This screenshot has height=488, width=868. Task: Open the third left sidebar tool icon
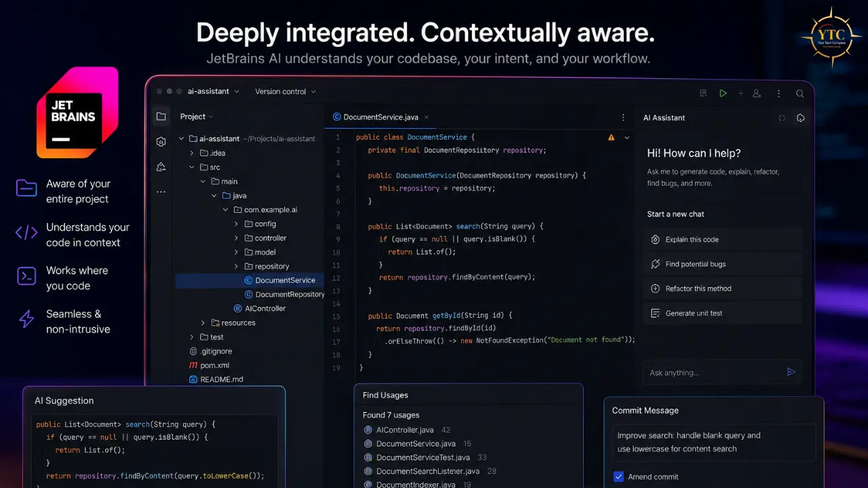(161, 167)
